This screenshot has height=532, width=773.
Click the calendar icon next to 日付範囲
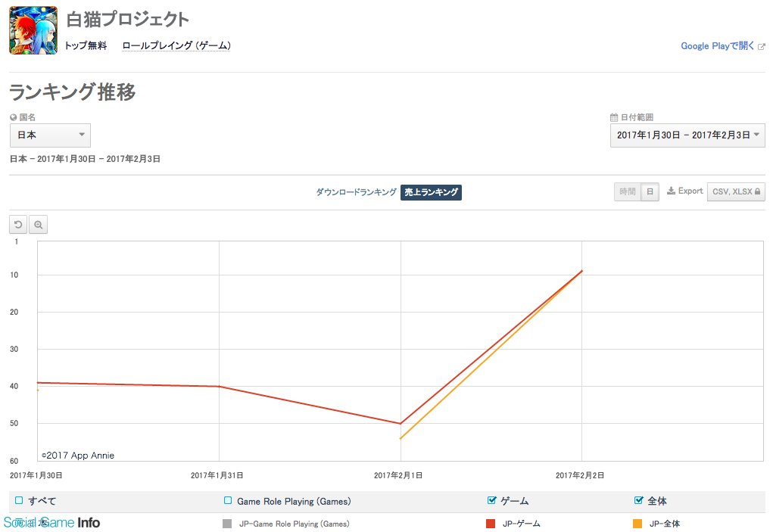pyautogui.click(x=614, y=117)
